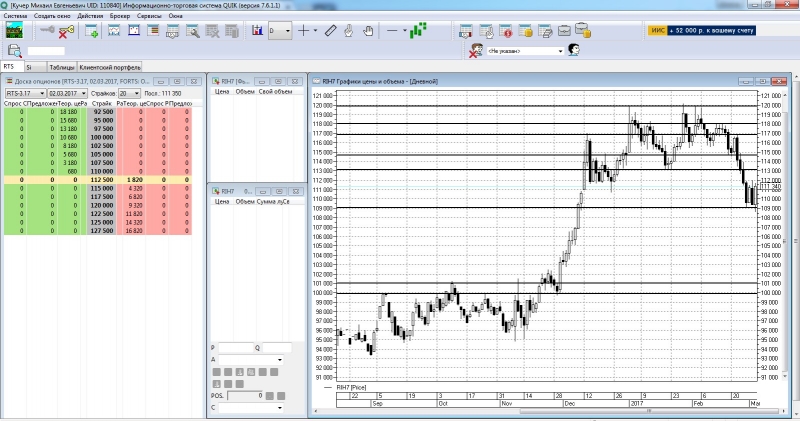The width and height of the screenshot is (800, 421).
Task: Expand the 'Не указан' client dropdown
Action: point(558,50)
